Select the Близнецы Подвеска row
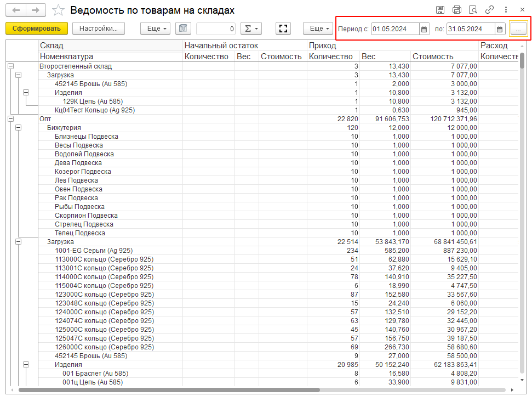Image resolution: width=532 pixels, height=396 pixels. pyautogui.click(x=86, y=137)
